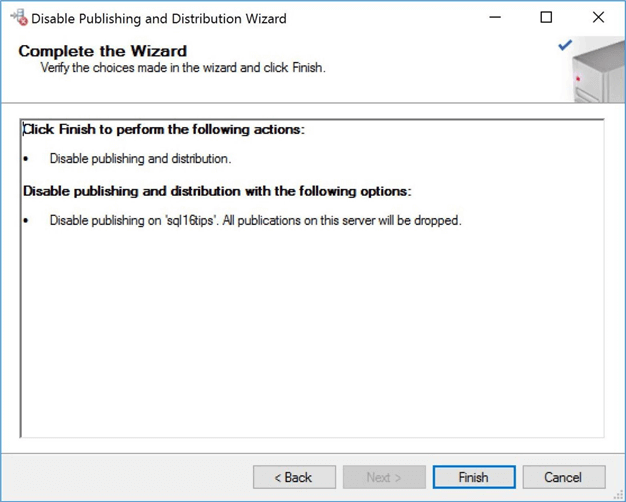Click the Finish button
This screenshot has width=626, height=502.
coord(474,477)
